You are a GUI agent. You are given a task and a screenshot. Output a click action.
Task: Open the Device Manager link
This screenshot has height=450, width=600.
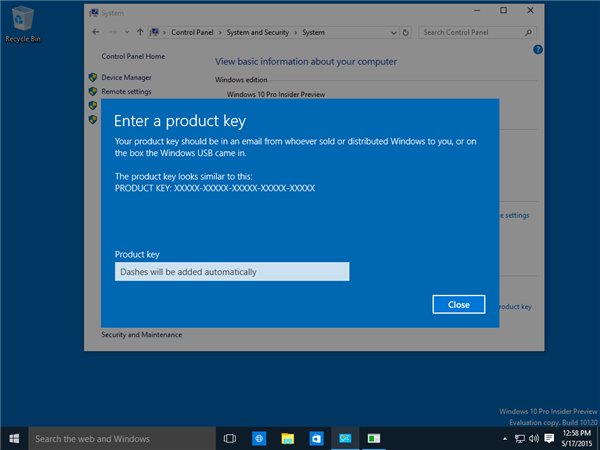126,77
